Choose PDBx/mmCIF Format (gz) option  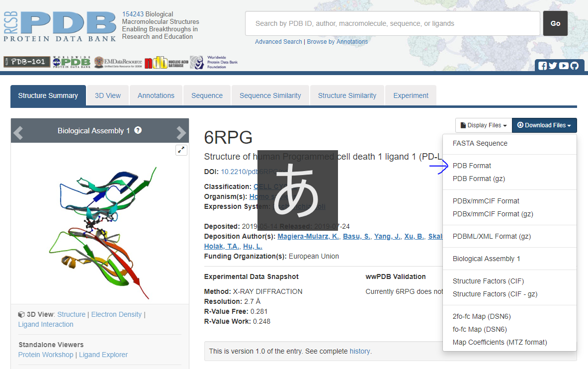493,214
